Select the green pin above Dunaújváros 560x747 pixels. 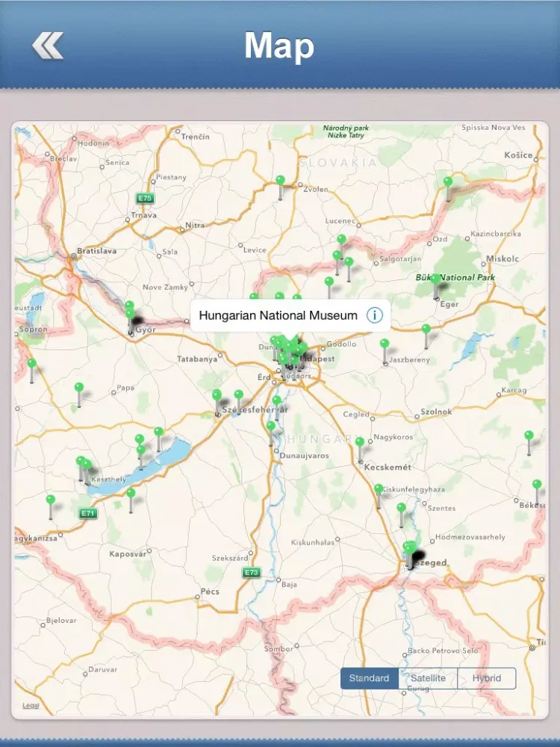(x=271, y=426)
